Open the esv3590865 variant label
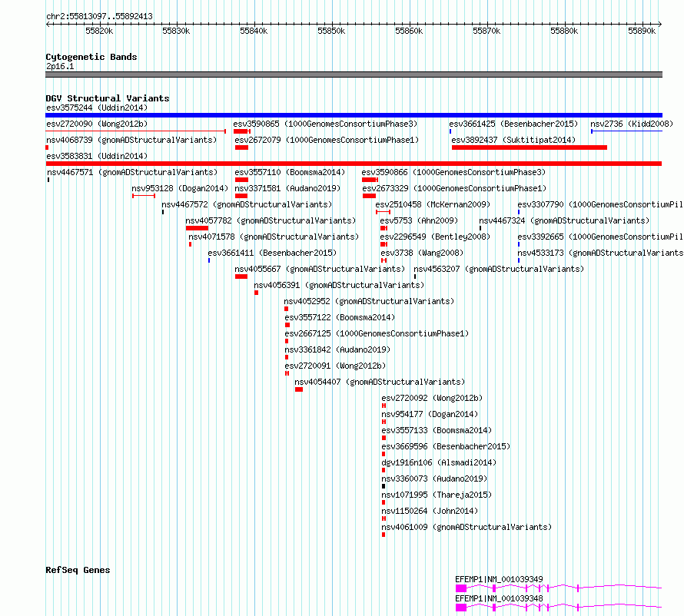 pos(325,124)
